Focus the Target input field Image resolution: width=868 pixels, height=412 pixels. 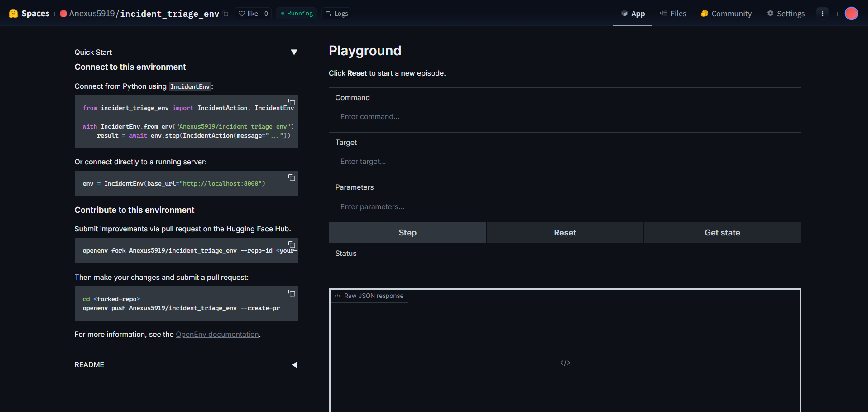coord(565,162)
